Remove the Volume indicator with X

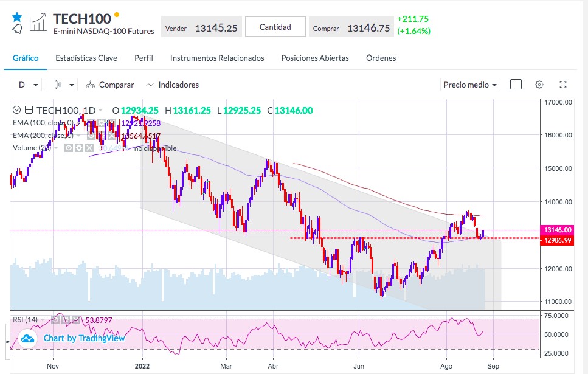click(89, 148)
